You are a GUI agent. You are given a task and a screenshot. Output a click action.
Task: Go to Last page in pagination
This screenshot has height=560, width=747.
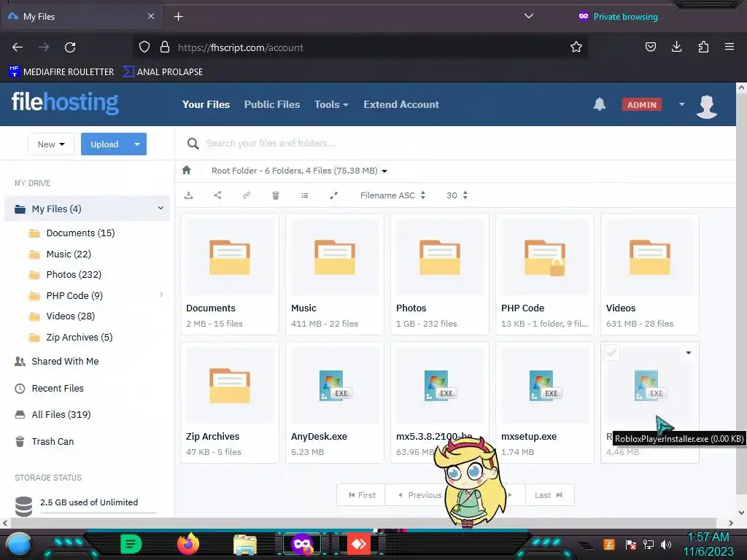pos(549,495)
